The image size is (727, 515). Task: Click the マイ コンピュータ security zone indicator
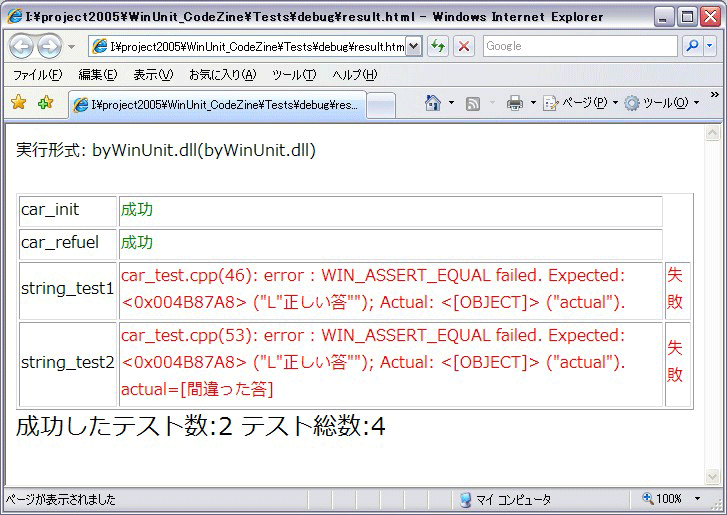505,500
